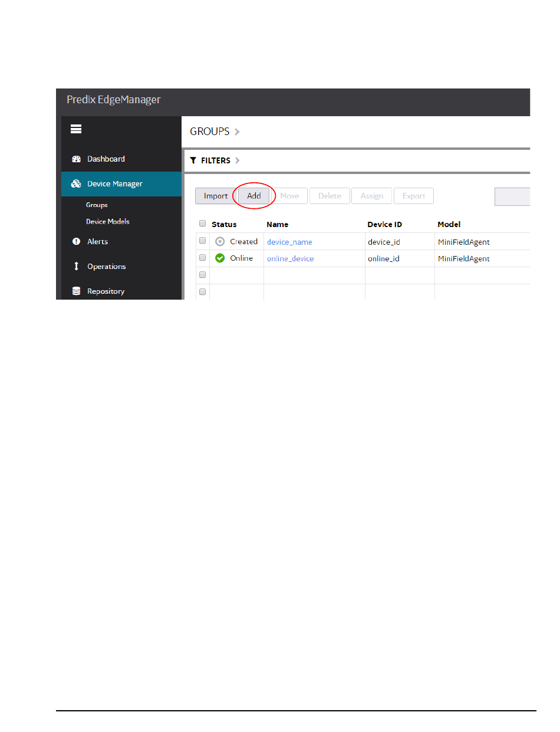
Task: Click the Model column header
Action: pos(449,224)
